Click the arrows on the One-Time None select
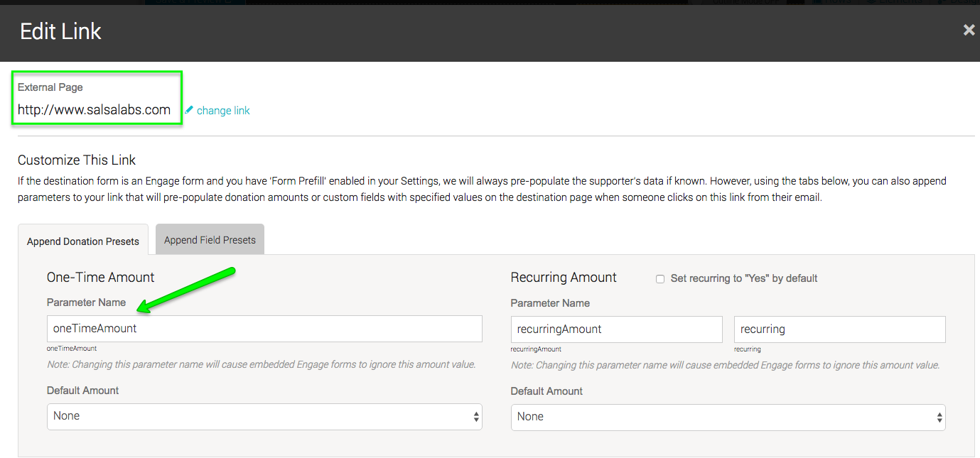 coord(476,417)
